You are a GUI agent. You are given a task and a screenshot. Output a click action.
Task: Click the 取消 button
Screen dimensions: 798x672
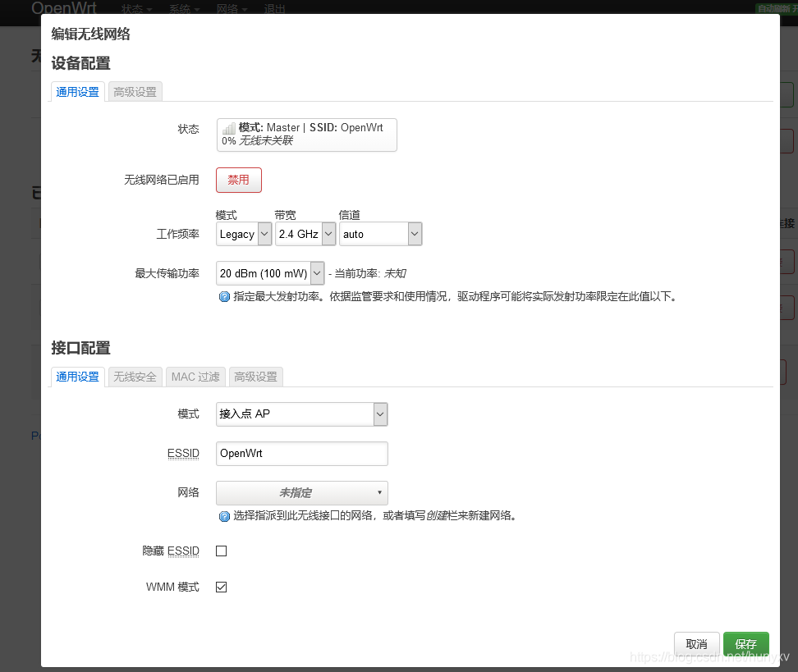click(697, 644)
